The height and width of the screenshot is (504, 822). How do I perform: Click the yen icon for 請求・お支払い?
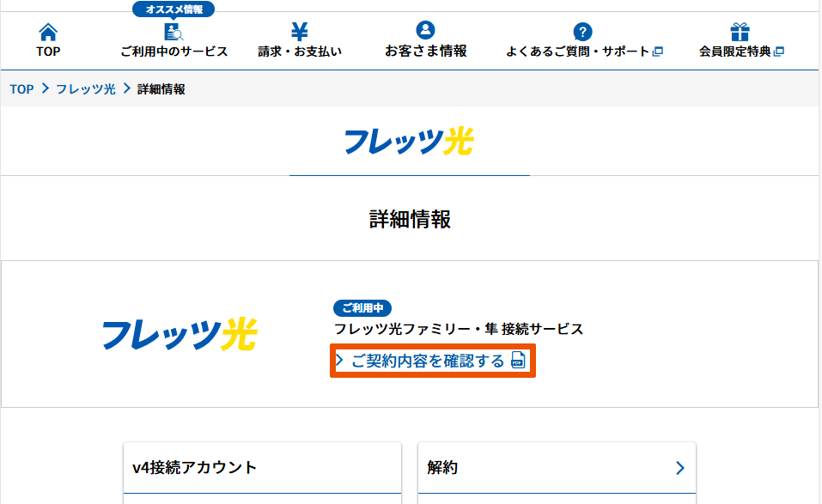299,33
